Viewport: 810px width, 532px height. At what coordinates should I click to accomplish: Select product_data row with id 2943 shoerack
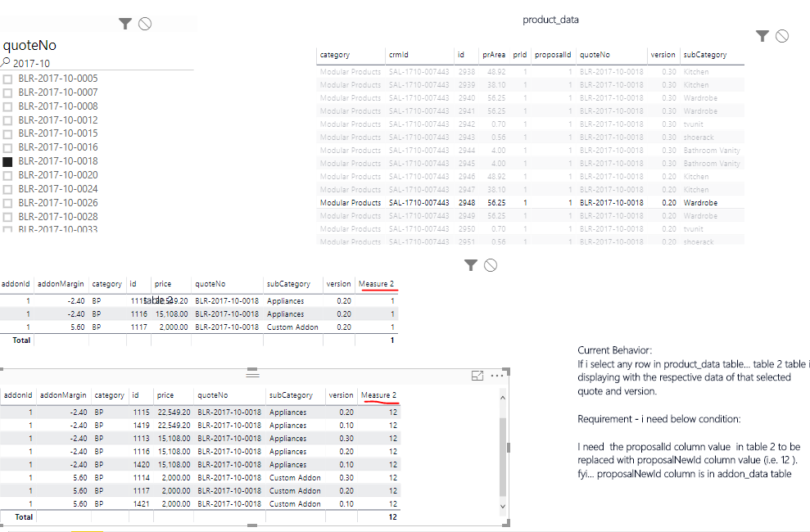530,138
